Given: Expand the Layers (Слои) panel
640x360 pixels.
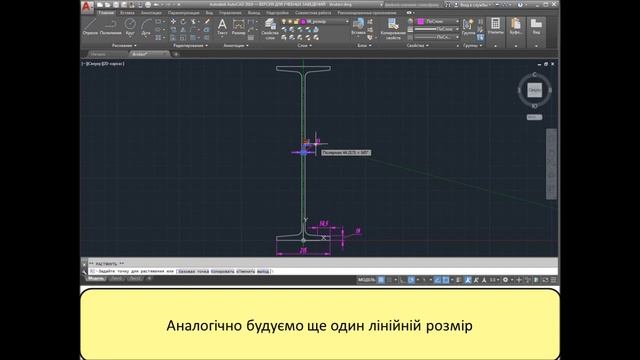Looking at the screenshot, I should [x=304, y=46].
